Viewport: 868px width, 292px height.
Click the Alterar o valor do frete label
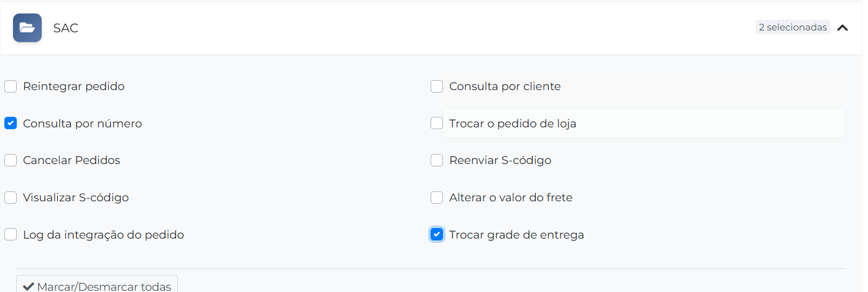511,198
